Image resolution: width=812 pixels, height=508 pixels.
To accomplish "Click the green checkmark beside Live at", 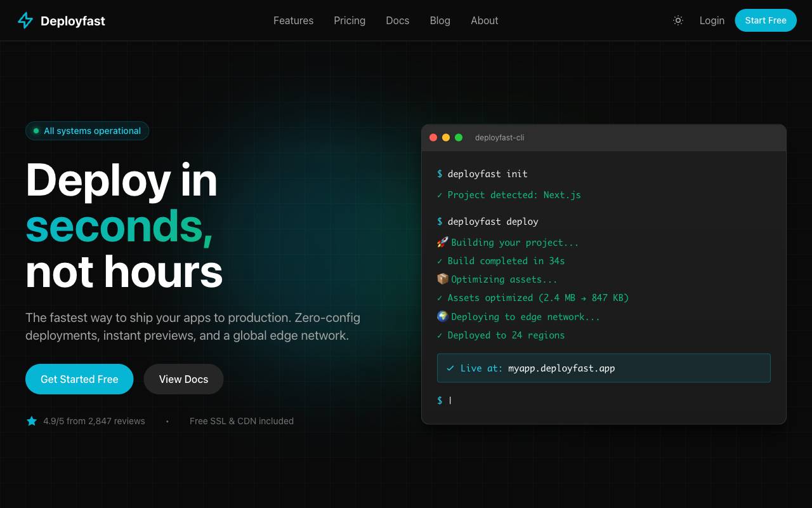I will 450,368.
